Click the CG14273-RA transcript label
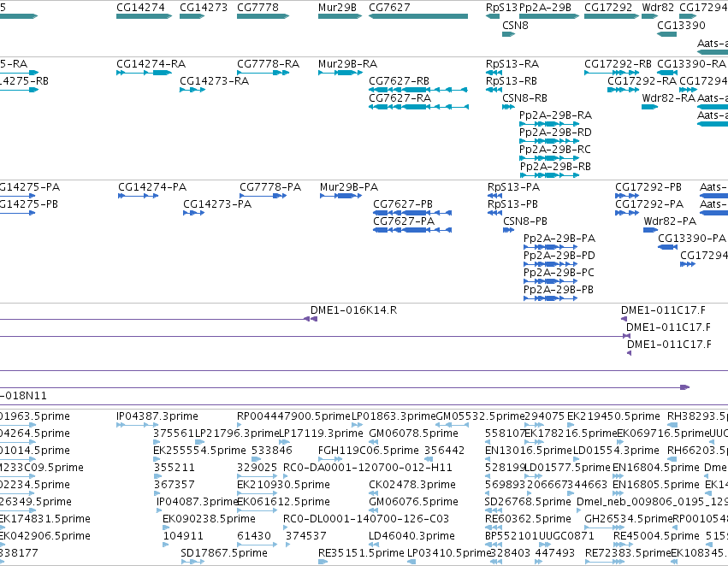 (215, 81)
